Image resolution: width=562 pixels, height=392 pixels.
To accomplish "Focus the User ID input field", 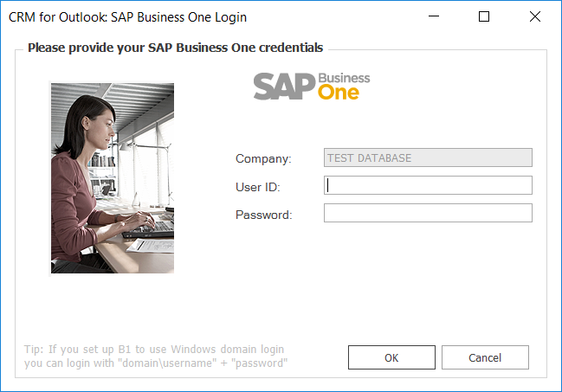I will pyautogui.click(x=428, y=185).
